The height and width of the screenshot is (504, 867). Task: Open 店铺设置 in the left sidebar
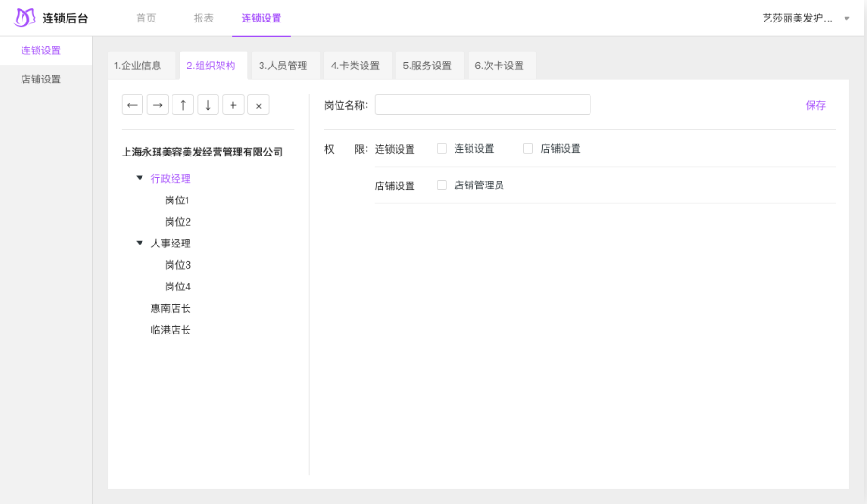point(41,80)
